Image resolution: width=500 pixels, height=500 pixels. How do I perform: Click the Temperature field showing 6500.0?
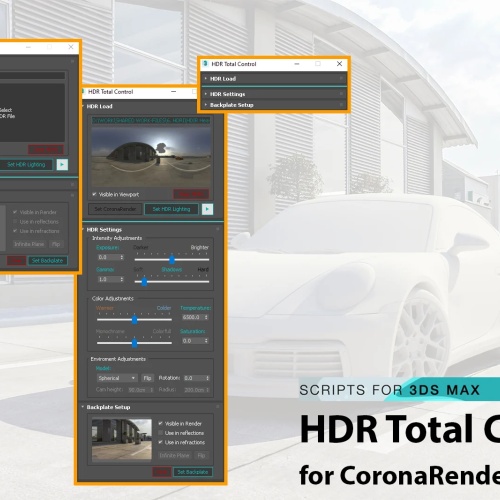point(193,317)
